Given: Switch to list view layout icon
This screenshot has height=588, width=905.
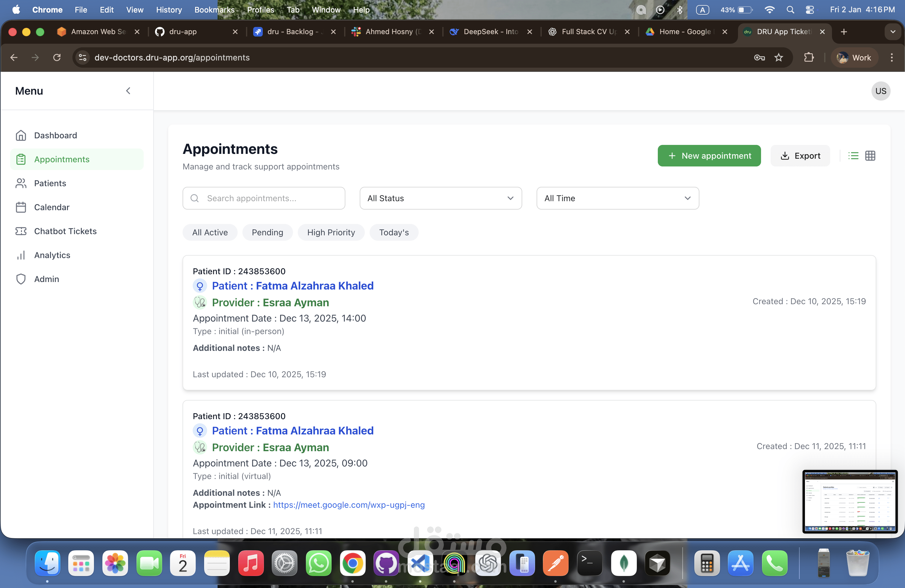Looking at the screenshot, I should click(853, 156).
